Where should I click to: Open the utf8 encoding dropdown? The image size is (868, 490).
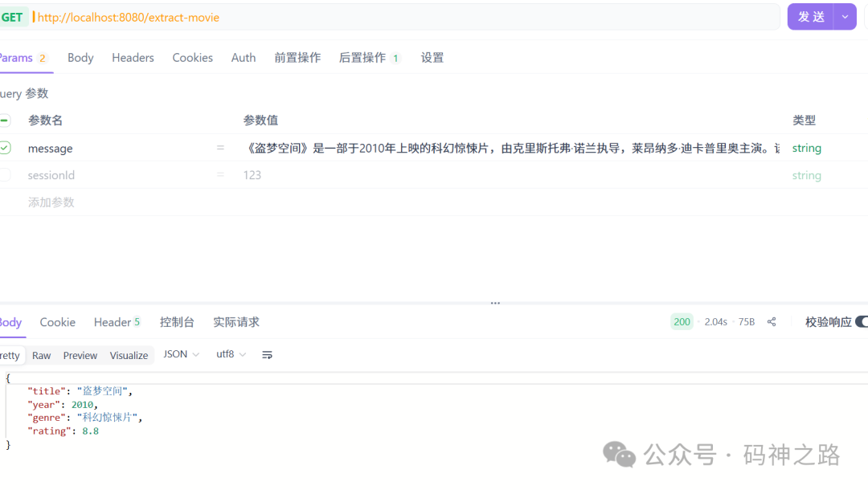tap(231, 354)
